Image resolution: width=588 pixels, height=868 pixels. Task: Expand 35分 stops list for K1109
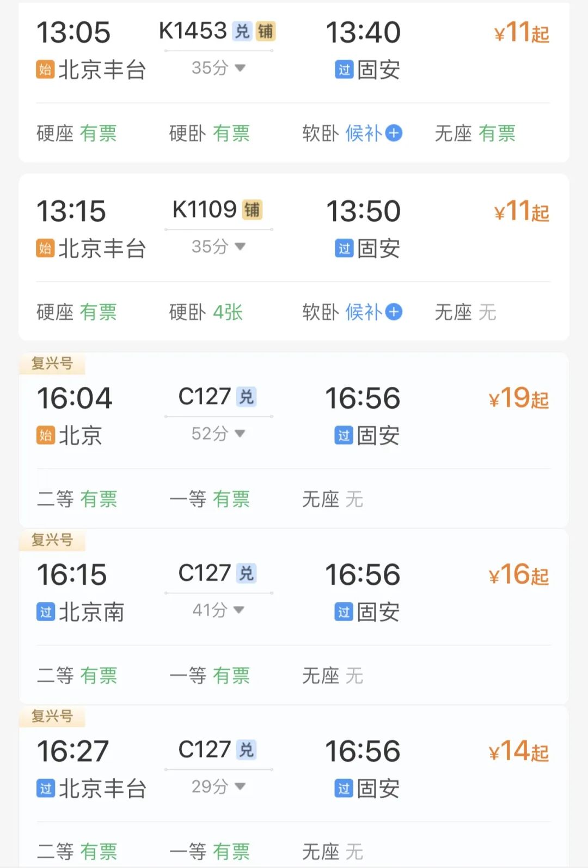coord(218,247)
